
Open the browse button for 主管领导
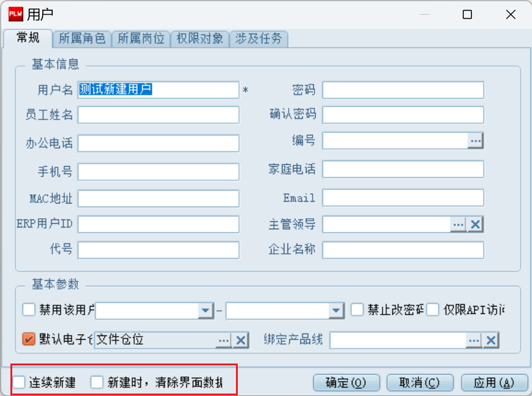458,224
